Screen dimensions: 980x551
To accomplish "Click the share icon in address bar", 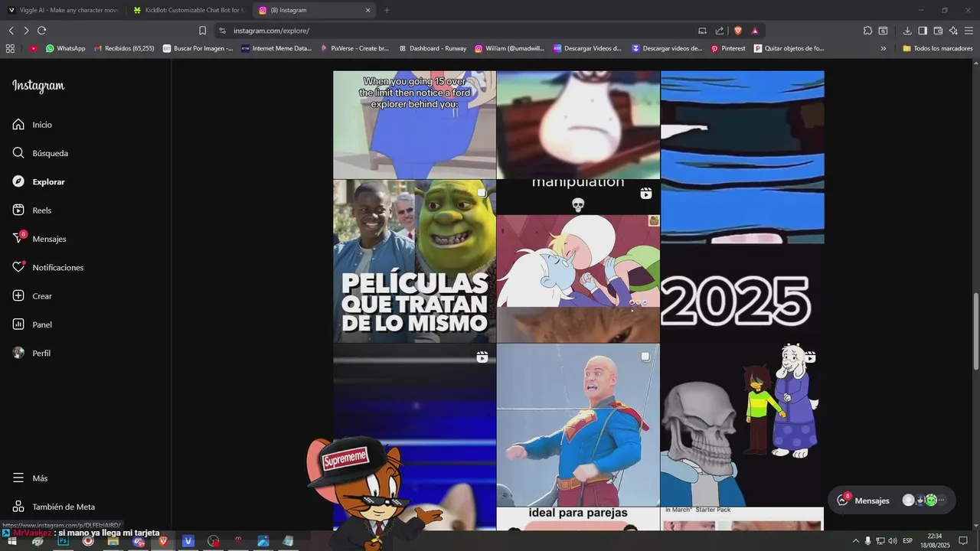I will point(719,31).
